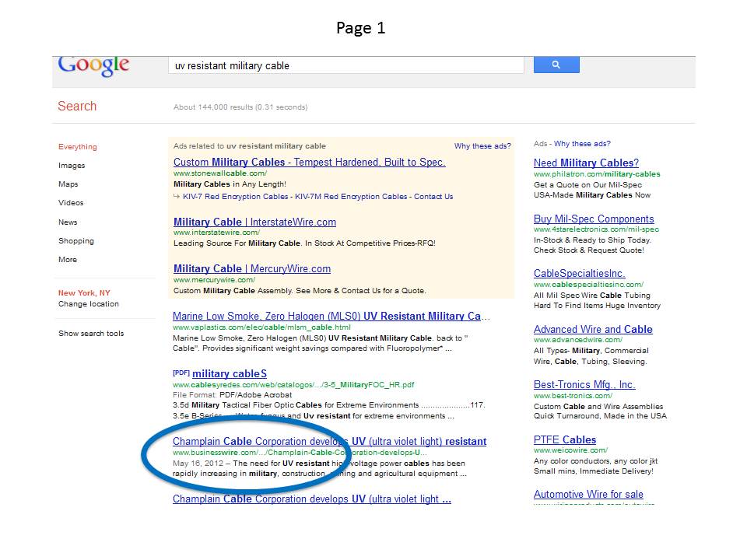Open Need Military Cables? sidebar ad

pos(586,163)
